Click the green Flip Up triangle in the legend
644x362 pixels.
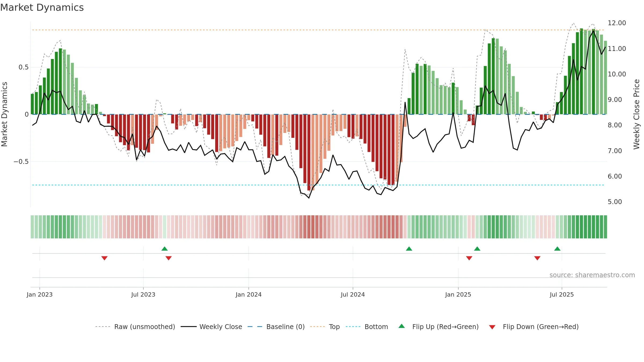pyautogui.click(x=401, y=326)
